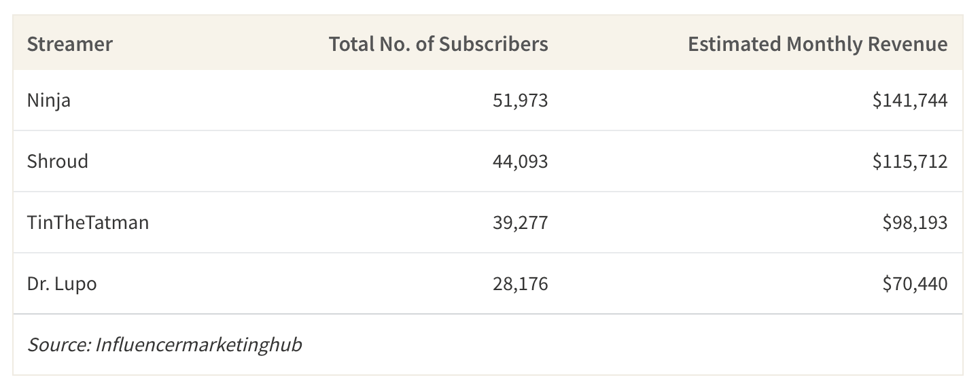Click the word Influencermarketinghub in the footer
980x390 pixels.
(x=198, y=344)
